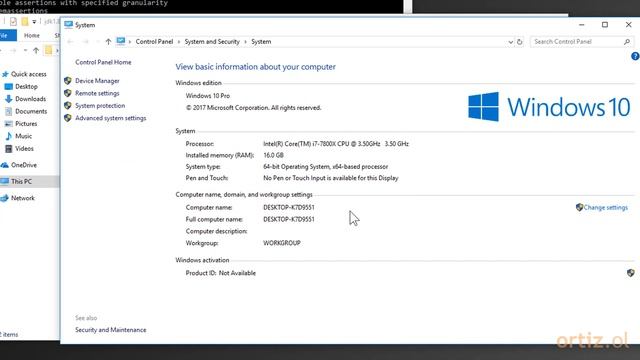Expand the address bar history dropdown

pos(510,42)
